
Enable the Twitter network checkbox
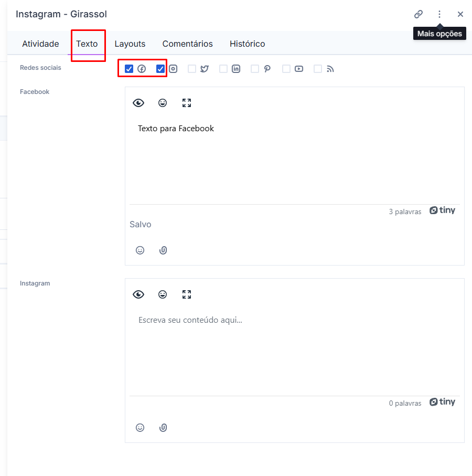pyautogui.click(x=192, y=69)
